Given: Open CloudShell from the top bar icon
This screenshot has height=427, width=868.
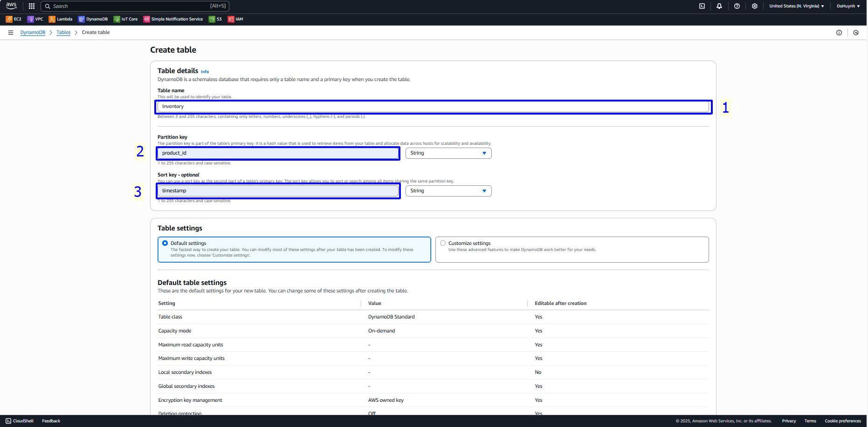Looking at the screenshot, I should (702, 6).
